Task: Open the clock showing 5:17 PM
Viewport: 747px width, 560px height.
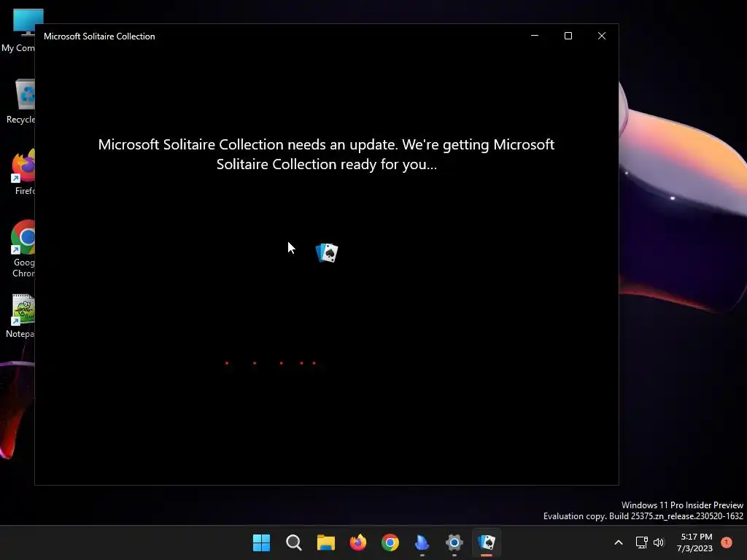Action: pos(695,542)
